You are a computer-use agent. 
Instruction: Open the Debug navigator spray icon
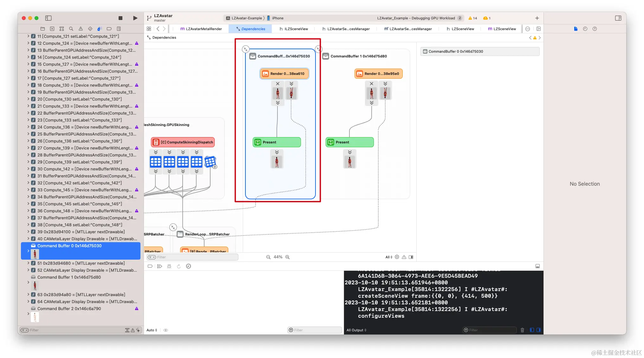click(100, 29)
